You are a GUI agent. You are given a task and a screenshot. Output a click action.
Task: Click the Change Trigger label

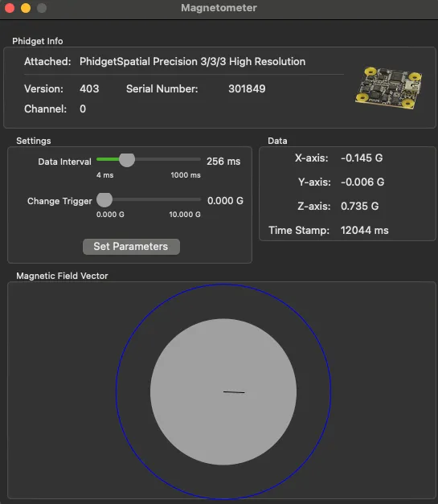[x=59, y=201]
